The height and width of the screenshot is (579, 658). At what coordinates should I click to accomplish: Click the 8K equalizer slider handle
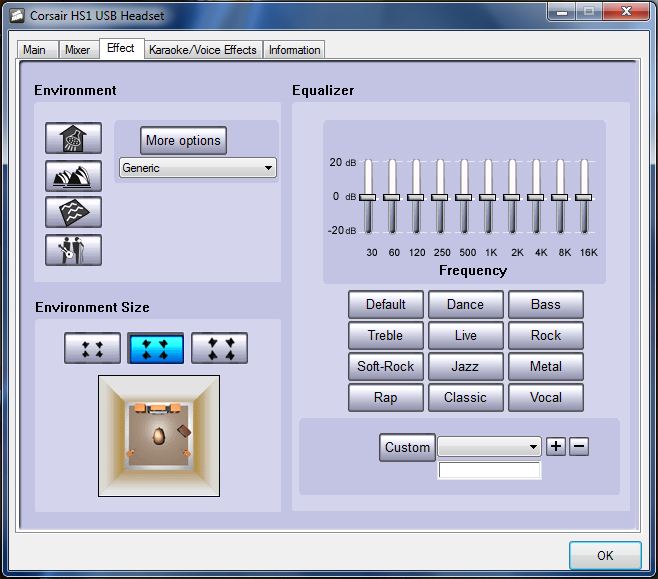point(559,197)
